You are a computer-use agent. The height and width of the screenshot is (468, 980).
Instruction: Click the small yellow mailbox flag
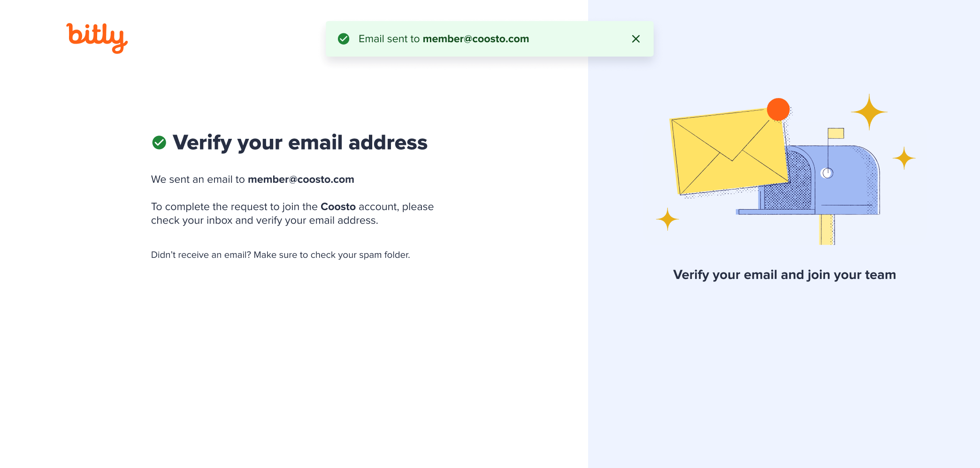(x=836, y=133)
